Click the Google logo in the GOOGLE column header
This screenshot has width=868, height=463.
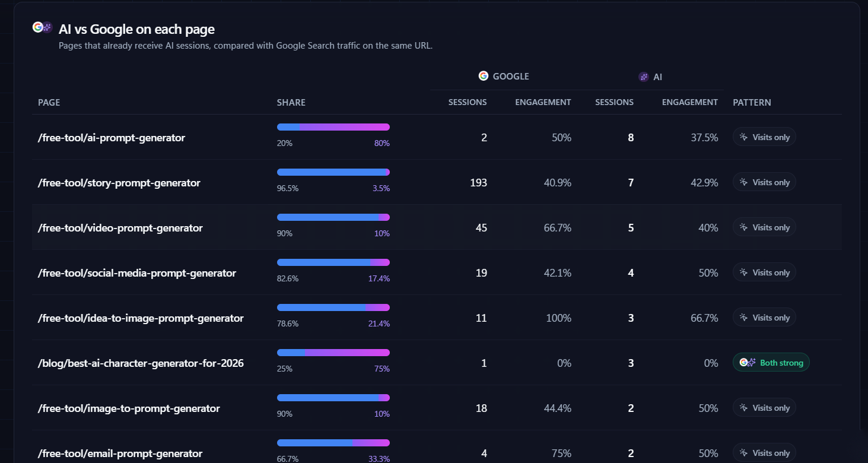484,76
